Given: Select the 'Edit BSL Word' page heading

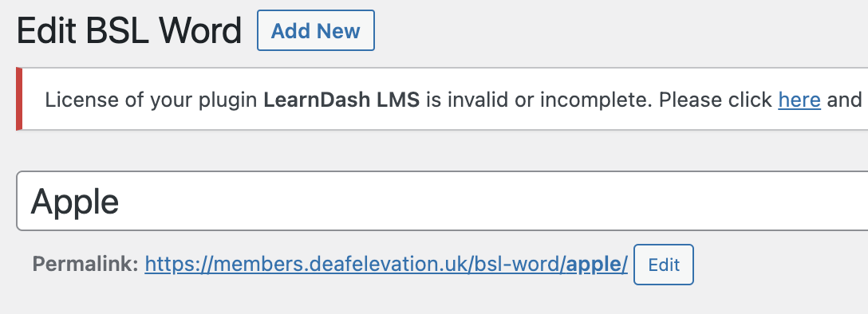Looking at the screenshot, I should tap(129, 30).
